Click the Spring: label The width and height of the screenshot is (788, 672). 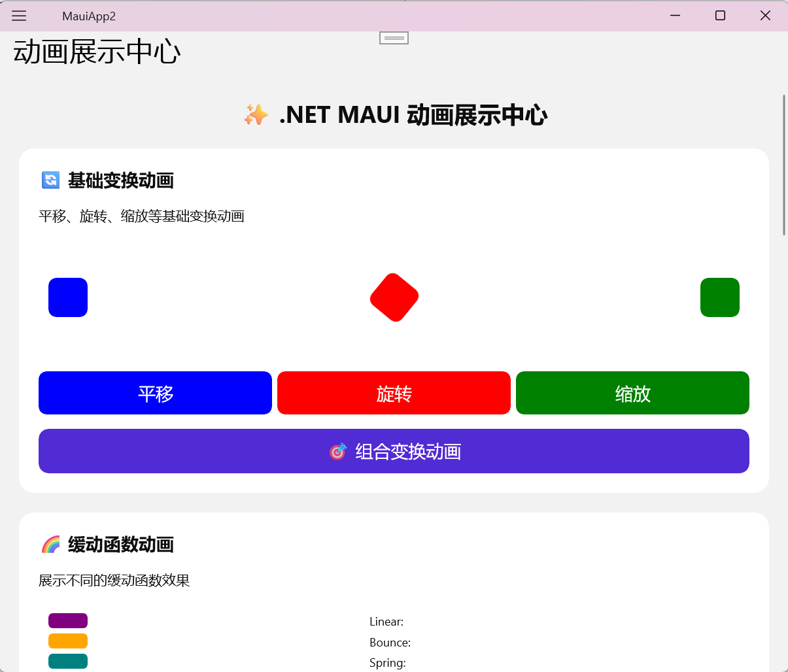(388, 663)
